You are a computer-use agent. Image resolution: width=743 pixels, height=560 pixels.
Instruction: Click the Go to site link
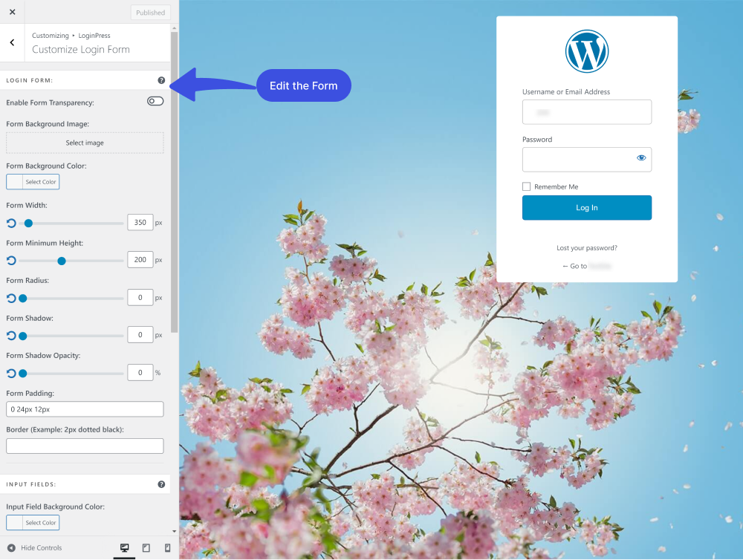click(x=587, y=266)
